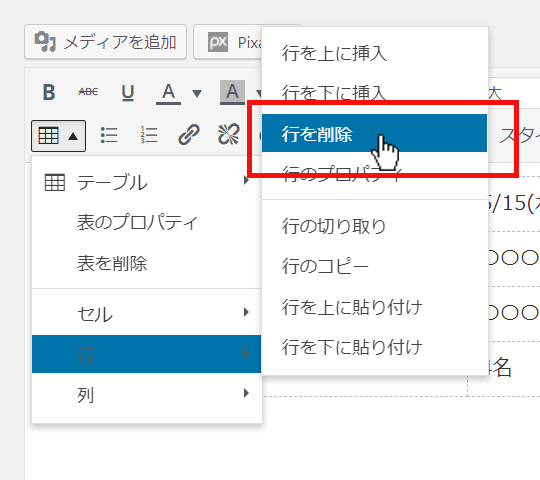This screenshot has width=540, height=480.
Task: Select 行を削除 menu entry
Action: coord(374,133)
